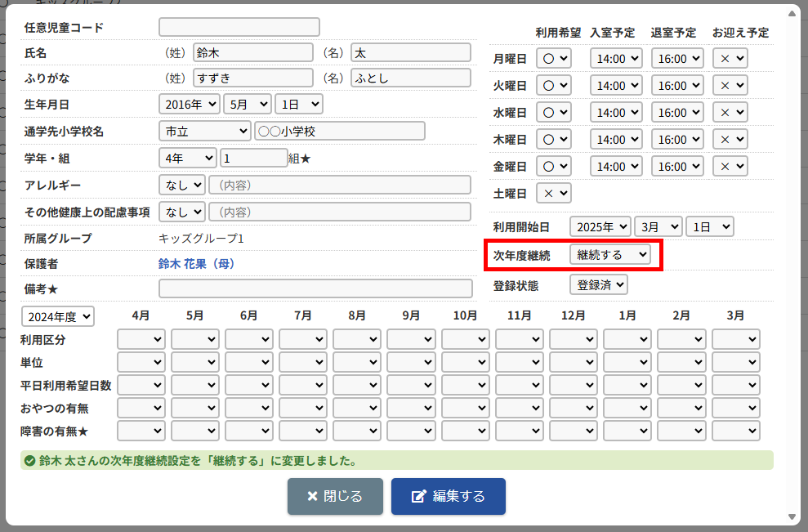Open the 次年度継続 dropdown
The height and width of the screenshot is (532, 808).
click(x=610, y=255)
